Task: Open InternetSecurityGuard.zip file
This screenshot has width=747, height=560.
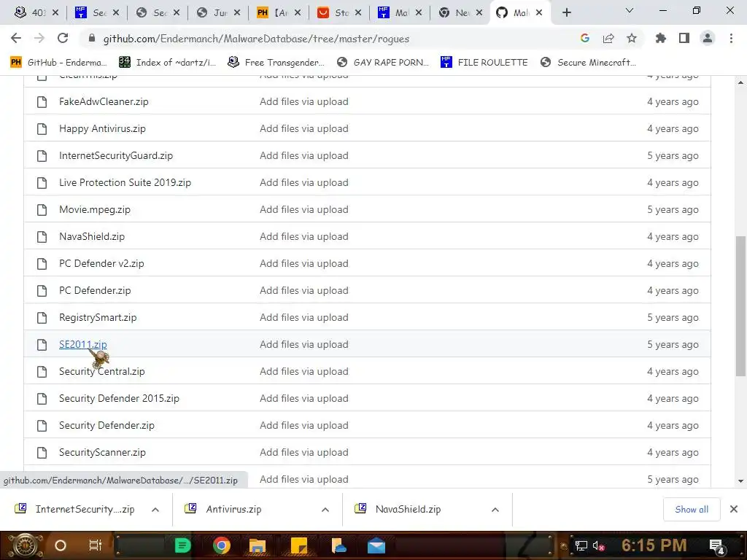Action: pyautogui.click(x=116, y=156)
